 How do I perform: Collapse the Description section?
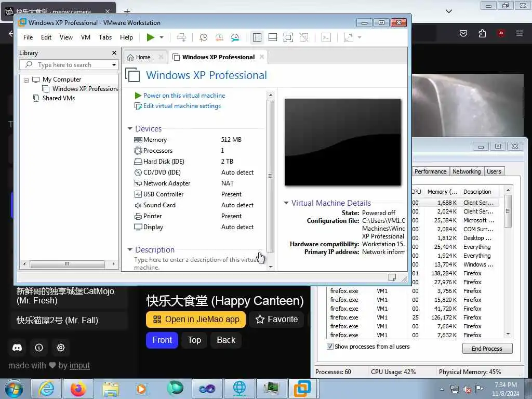click(x=129, y=250)
